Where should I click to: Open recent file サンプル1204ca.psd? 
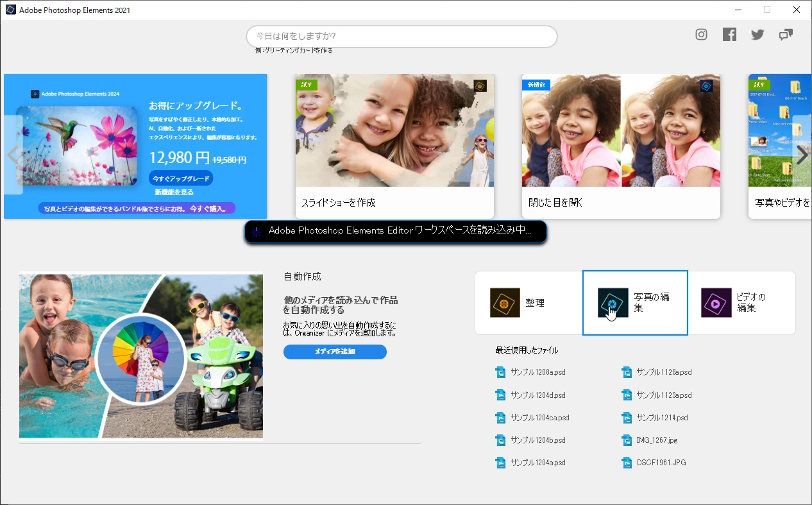point(540,418)
